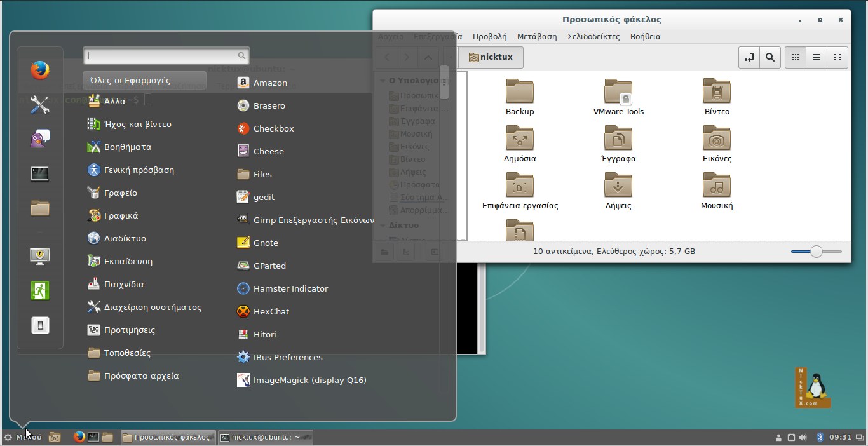Click the application menu search field

[x=162, y=56]
